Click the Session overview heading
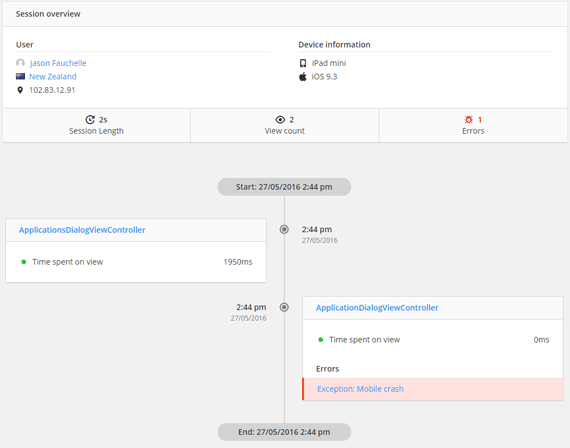 pos(48,14)
